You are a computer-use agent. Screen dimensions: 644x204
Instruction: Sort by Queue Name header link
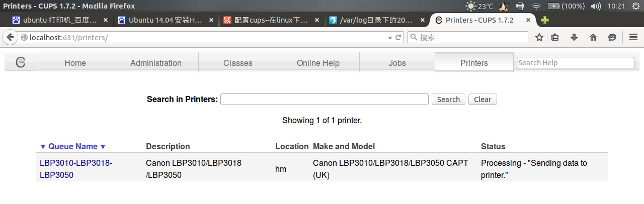tap(73, 147)
